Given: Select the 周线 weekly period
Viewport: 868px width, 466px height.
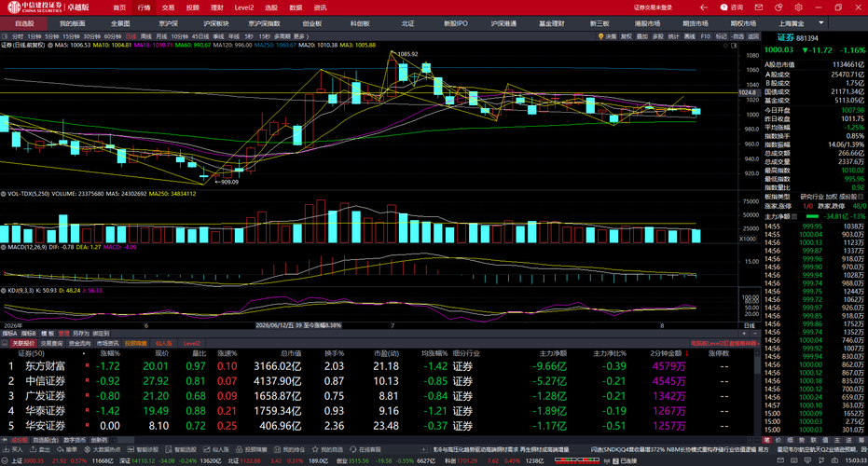Looking at the screenshot, I should [146, 36].
